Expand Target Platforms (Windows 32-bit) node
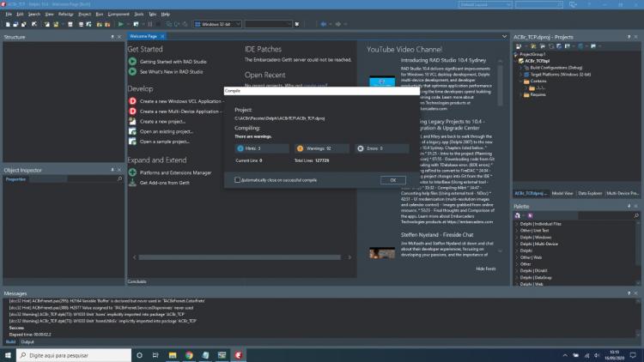The image size is (644, 362). coord(521,75)
